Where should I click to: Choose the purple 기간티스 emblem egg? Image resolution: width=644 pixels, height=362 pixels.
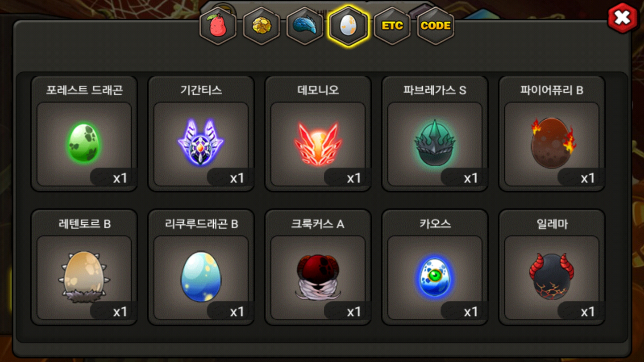pos(201,143)
